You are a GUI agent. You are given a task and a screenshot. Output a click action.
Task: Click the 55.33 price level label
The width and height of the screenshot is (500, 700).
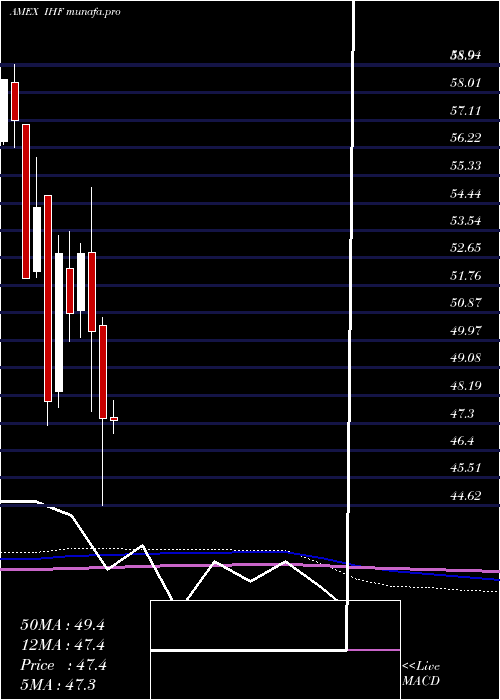click(x=465, y=166)
